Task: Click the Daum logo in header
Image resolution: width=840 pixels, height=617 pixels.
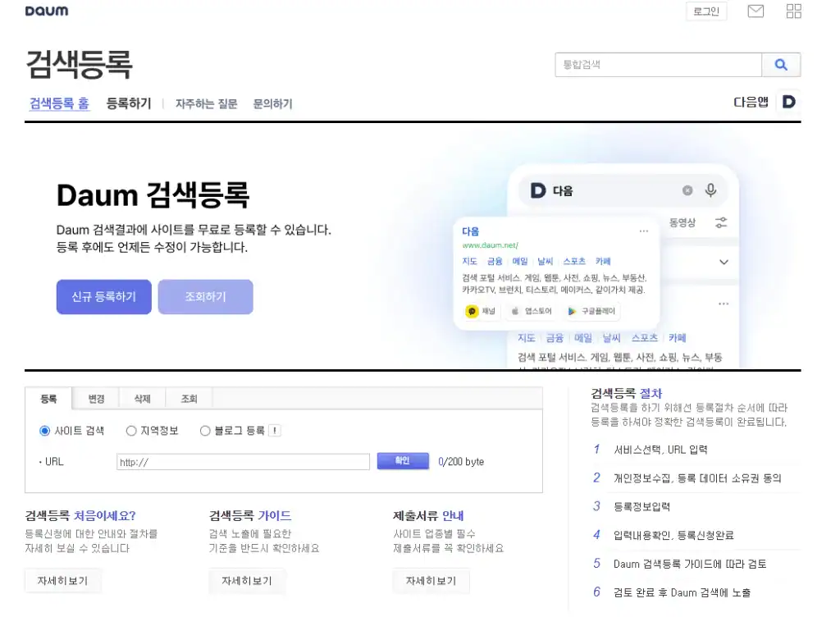Action: click(x=47, y=11)
